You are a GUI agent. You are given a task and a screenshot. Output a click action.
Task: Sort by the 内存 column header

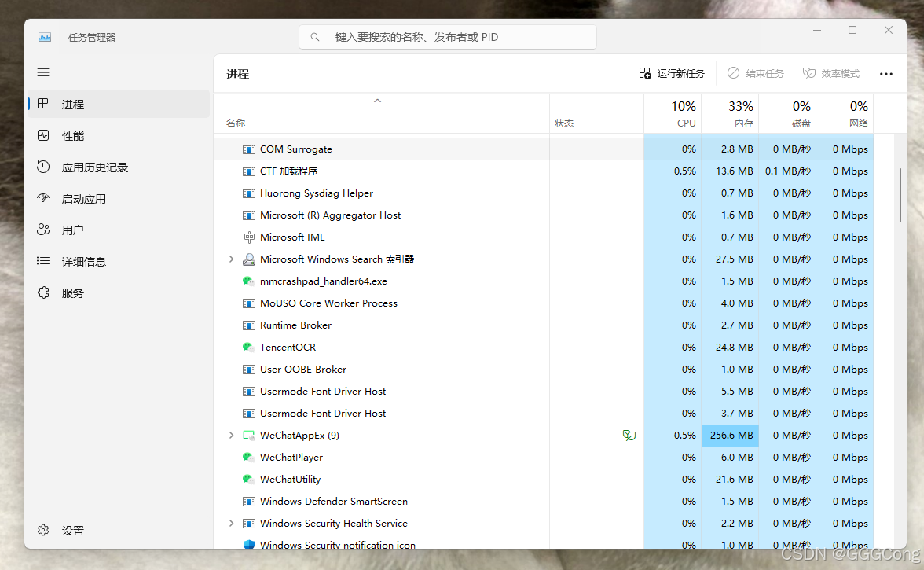coord(729,113)
